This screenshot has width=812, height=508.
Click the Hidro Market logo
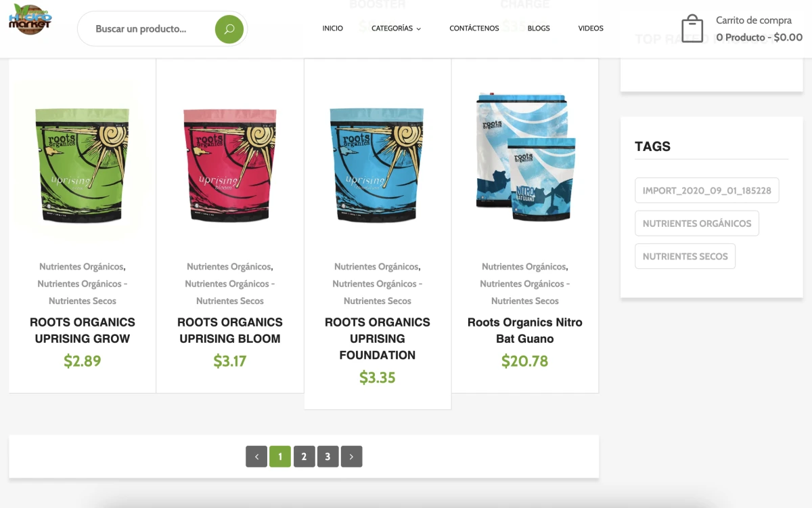click(30, 20)
